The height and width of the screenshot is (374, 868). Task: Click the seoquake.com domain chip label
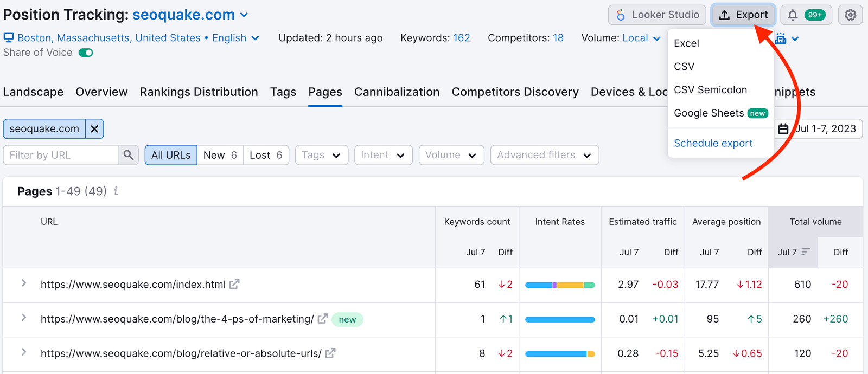point(44,129)
